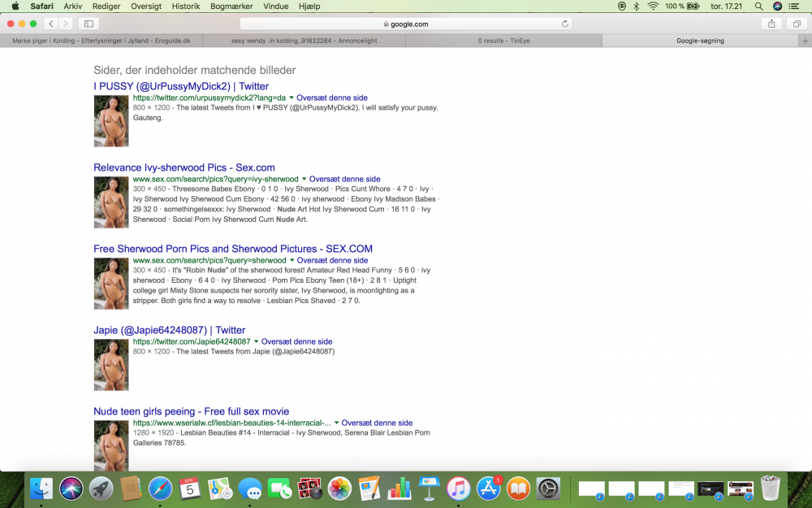Open the 'Japie (@Japie64248087) | Twitter' result
812x508 pixels.
170,330
